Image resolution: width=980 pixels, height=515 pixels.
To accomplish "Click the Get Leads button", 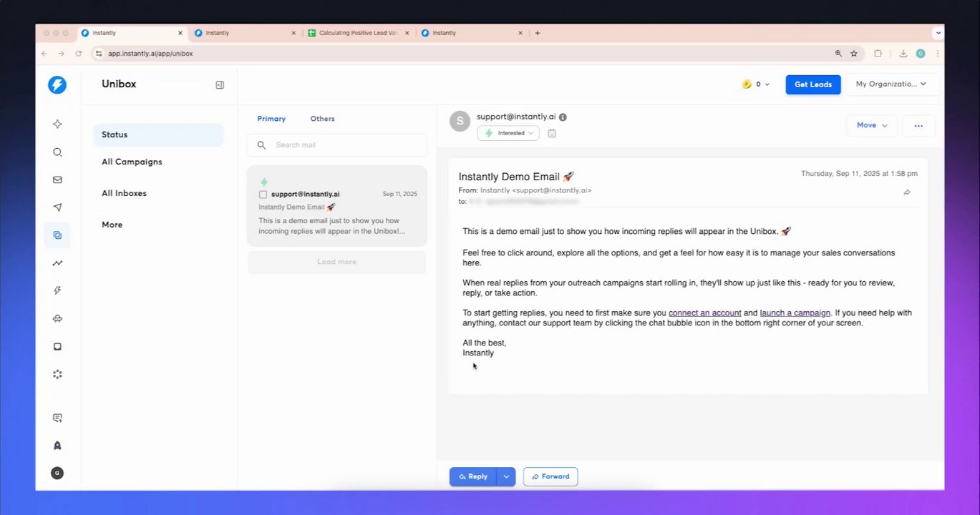I will 813,84.
